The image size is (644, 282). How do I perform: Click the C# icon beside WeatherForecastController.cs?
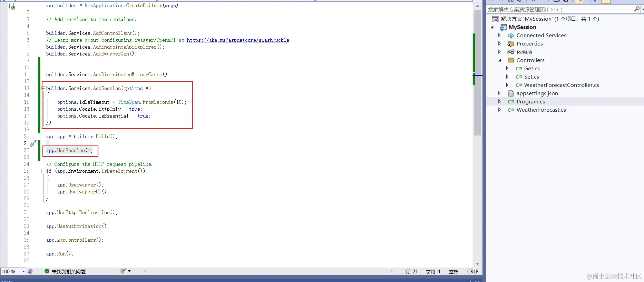(x=519, y=85)
